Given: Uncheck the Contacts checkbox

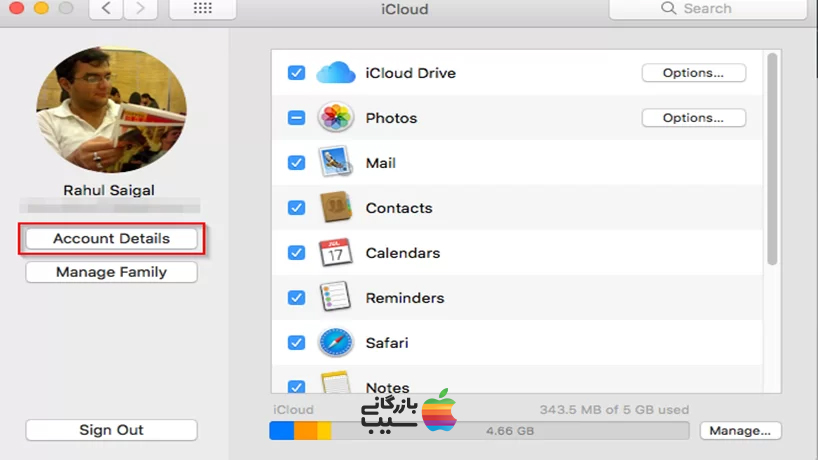Looking at the screenshot, I should coord(296,208).
